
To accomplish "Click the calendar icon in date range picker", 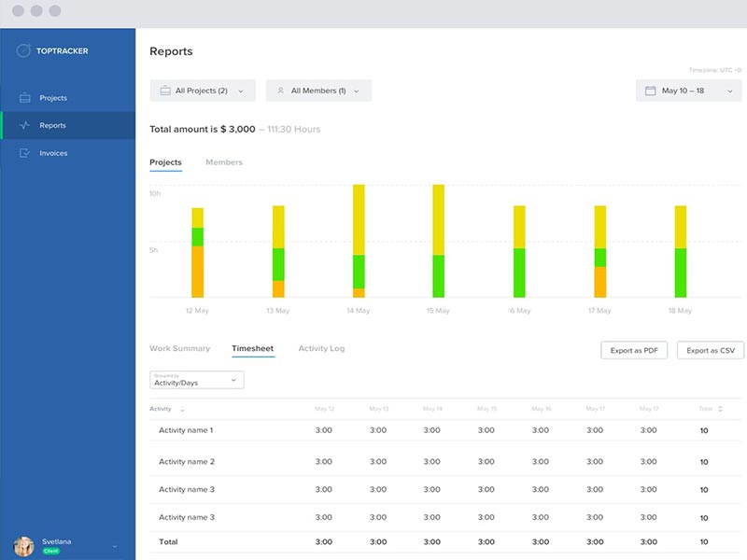I will (651, 91).
